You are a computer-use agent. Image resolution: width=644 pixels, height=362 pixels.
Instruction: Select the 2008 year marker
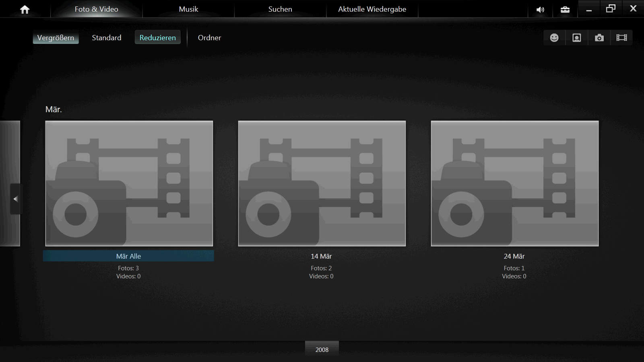tap(322, 350)
